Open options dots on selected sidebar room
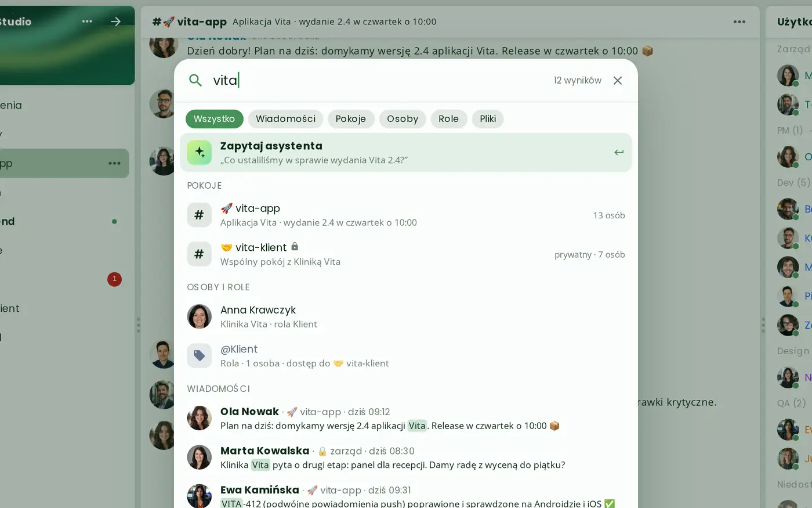Image resolution: width=812 pixels, height=508 pixels. coord(115,163)
